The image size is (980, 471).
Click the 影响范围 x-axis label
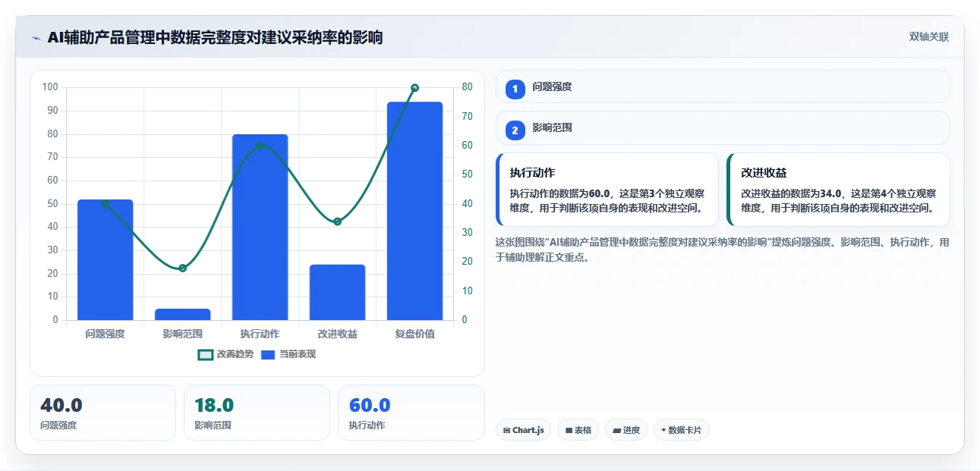183,334
